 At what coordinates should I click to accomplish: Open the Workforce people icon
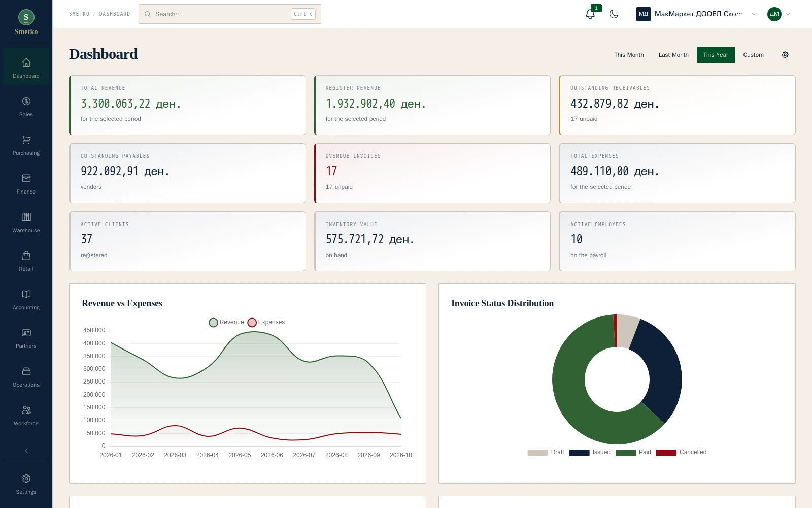point(26,410)
